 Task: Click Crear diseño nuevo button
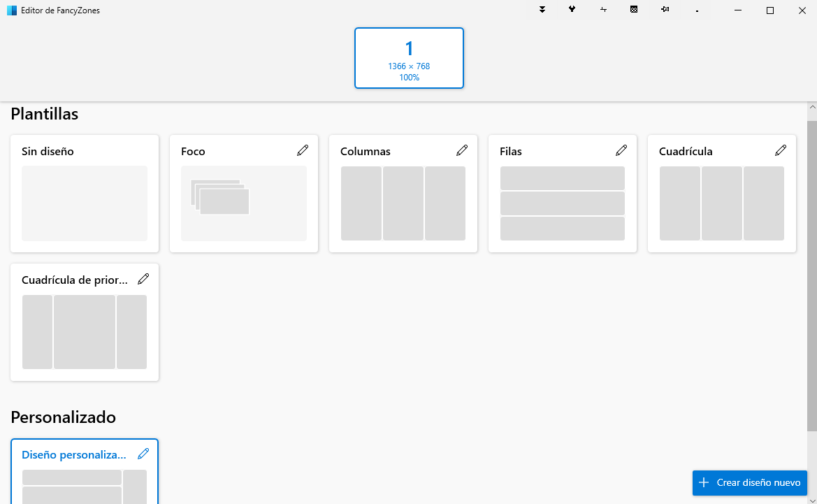749,482
